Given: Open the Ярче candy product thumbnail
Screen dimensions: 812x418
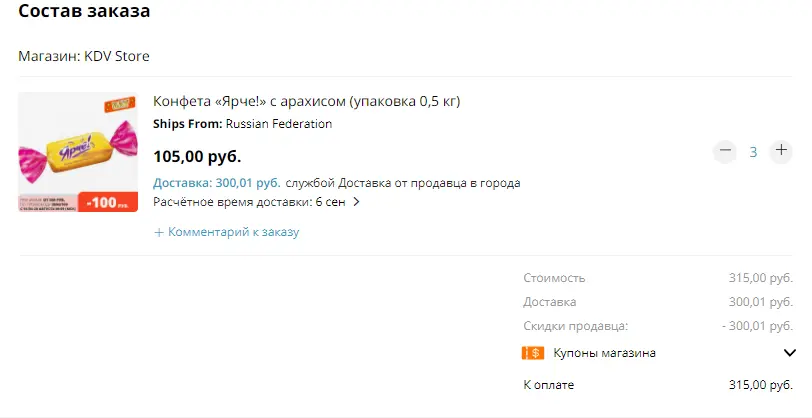Looking at the screenshot, I should point(78,152).
